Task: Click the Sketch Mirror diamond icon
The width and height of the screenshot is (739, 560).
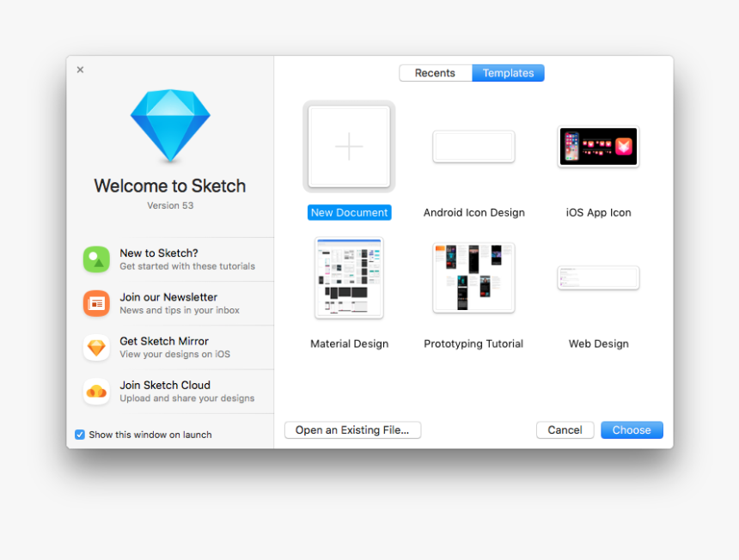Action: (96, 348)
